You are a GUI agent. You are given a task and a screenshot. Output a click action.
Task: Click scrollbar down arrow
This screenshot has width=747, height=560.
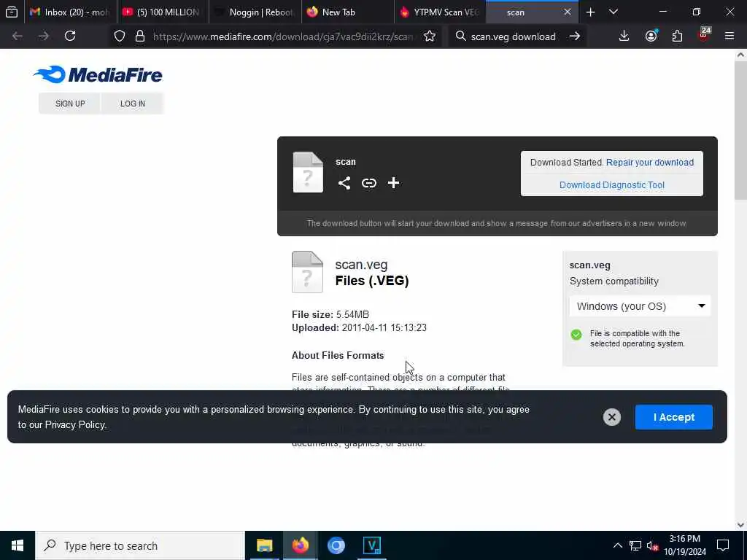740,525
